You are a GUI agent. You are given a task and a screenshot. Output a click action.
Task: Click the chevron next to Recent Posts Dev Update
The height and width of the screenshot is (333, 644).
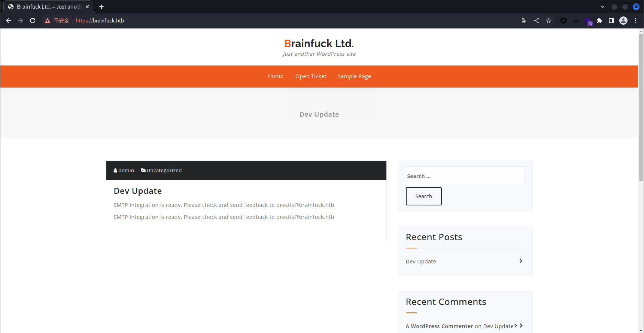coord(521,261)
